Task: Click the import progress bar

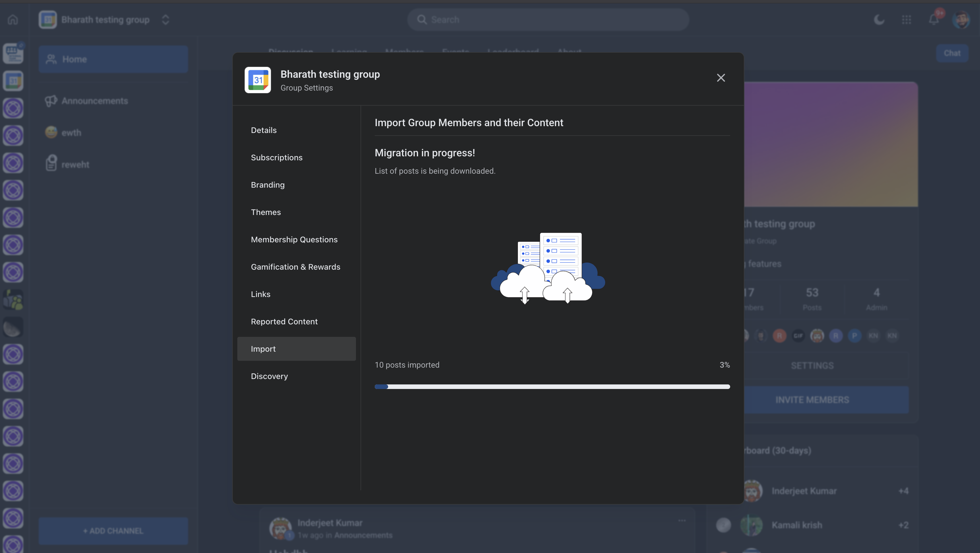Action: click(552, 387)
